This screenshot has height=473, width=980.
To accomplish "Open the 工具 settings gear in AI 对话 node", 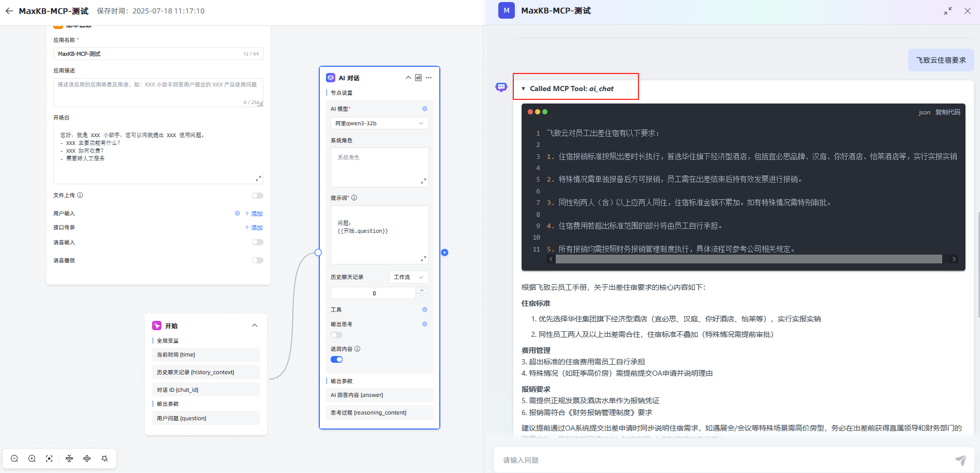I will (424, 309).
